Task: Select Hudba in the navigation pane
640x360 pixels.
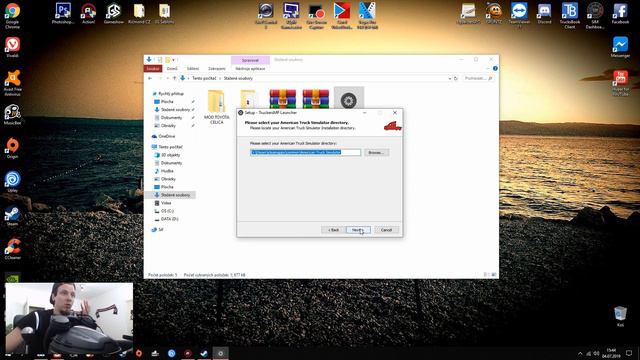Action: (167, 171)
